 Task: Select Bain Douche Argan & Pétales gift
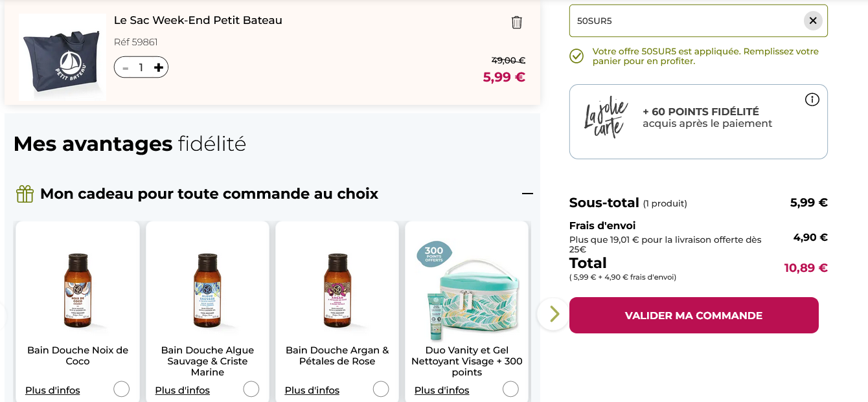(x=382, y=389)
